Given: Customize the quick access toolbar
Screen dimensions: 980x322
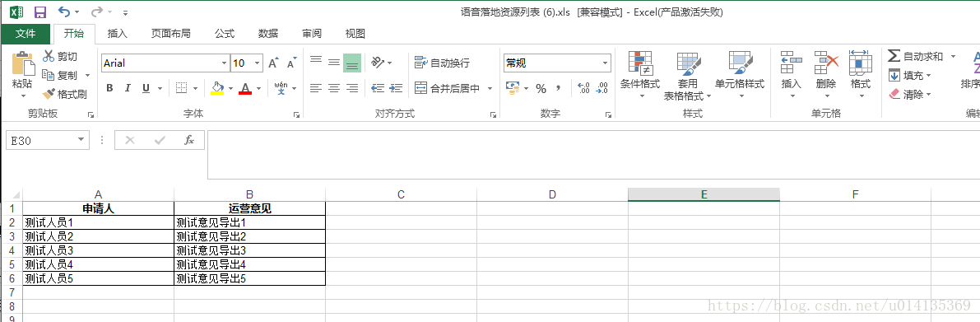Looking at the screenshot, I should [x=126, y=12].
